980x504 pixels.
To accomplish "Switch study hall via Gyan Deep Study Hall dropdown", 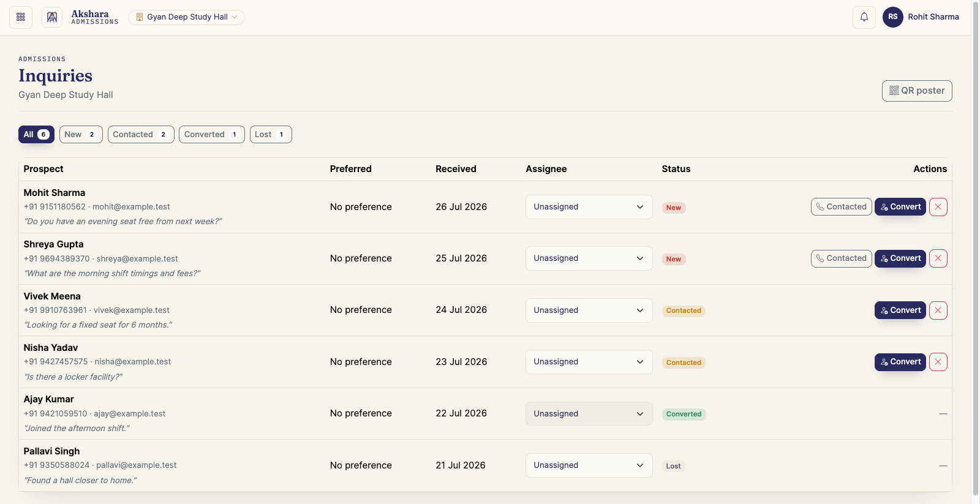I will [186, 17].
